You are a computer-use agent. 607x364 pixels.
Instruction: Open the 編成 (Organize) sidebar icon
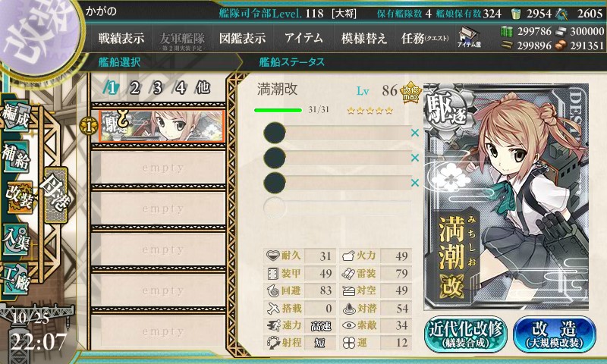click(16, 117)
